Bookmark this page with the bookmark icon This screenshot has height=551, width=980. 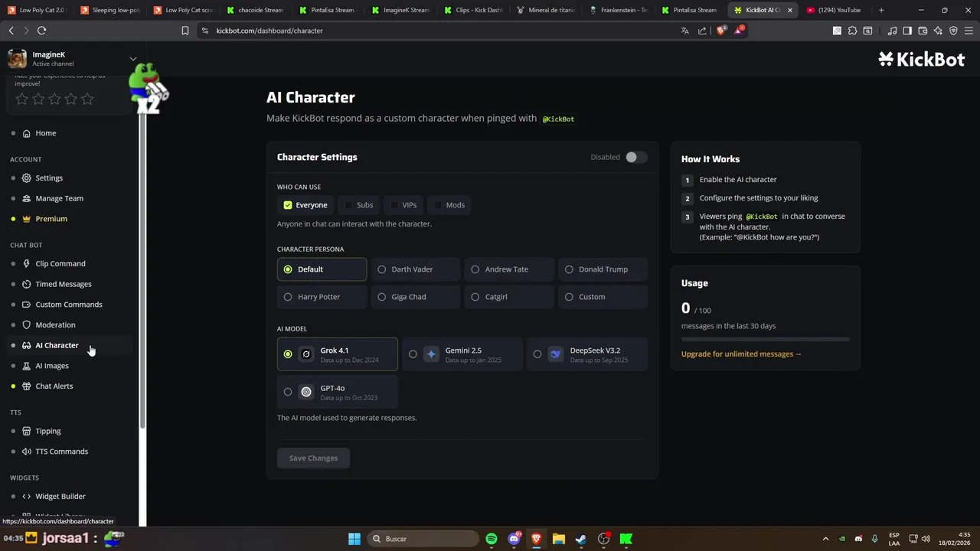(185, 31)
